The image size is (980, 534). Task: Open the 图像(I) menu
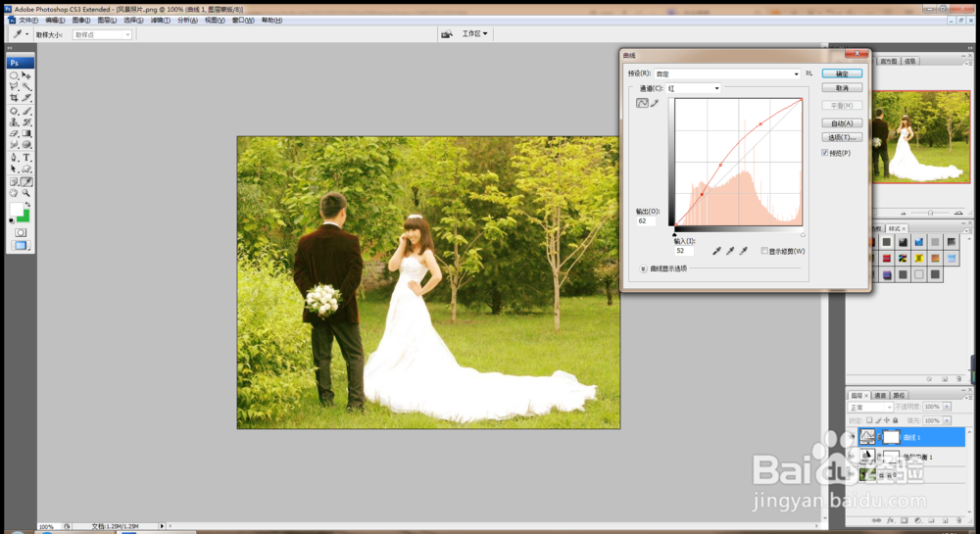[81, 20]
